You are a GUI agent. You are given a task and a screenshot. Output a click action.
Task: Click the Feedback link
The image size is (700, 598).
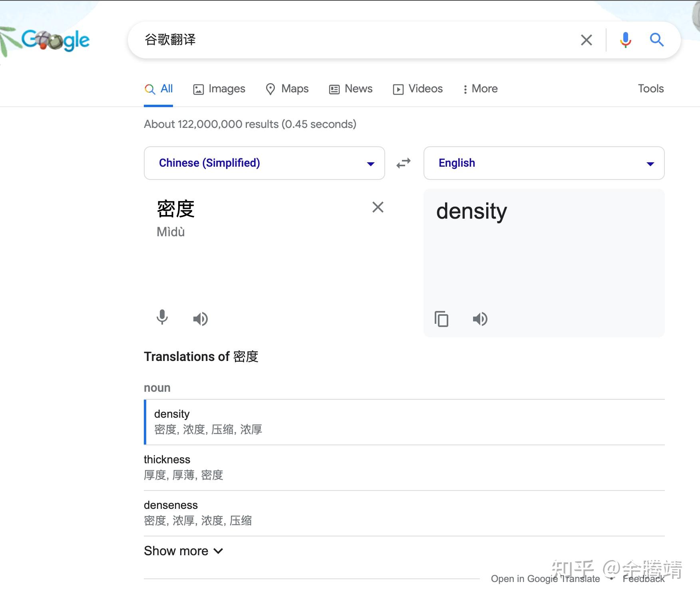coord(643,579)
